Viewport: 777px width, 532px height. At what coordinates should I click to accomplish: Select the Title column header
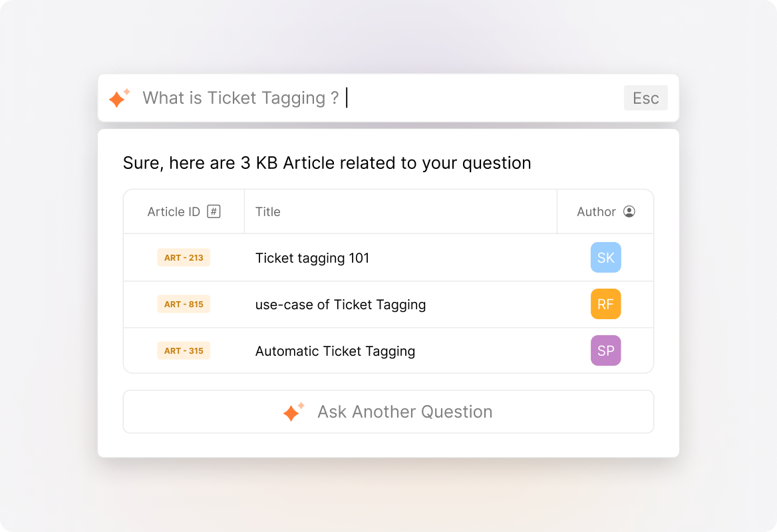pos(268,211)
